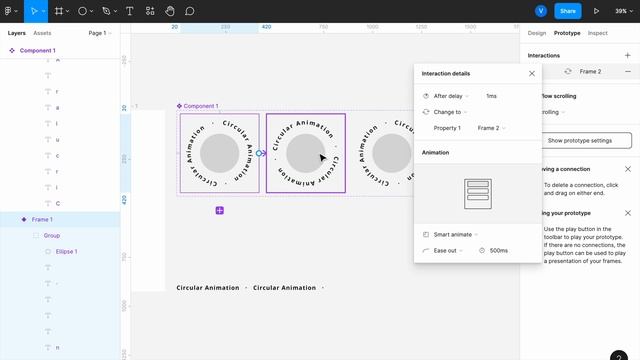The image size is (640, 360).
Task: Open the shape tools dropdown arrow
Action: [x=91, y=11]
